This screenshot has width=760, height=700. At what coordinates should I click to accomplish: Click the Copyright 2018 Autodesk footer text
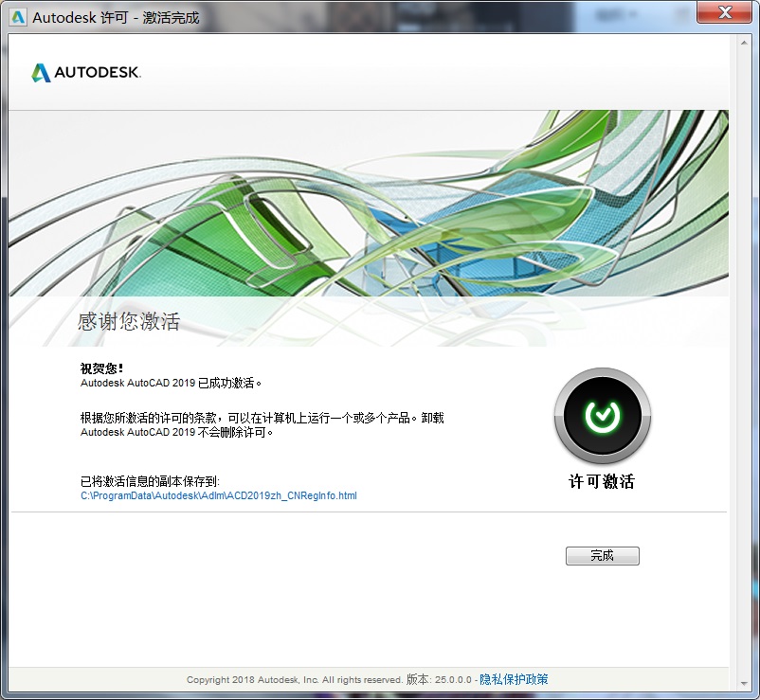click(x=295, y=680)
